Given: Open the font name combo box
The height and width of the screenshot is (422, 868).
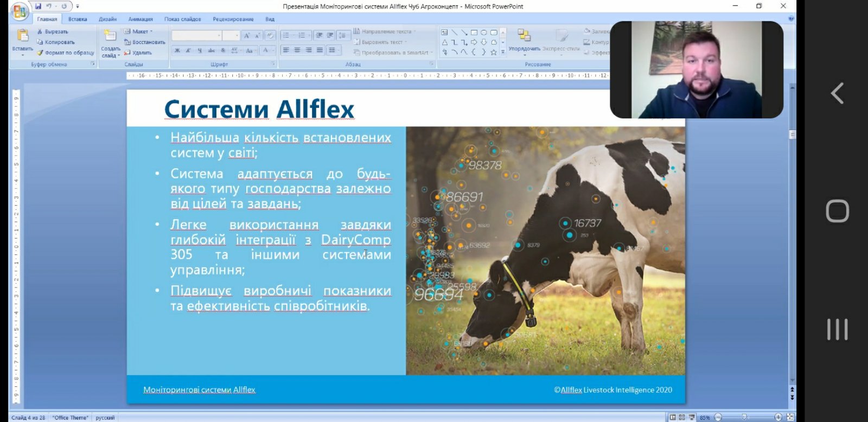Looking at the screenshot, I should coord(196,36).
